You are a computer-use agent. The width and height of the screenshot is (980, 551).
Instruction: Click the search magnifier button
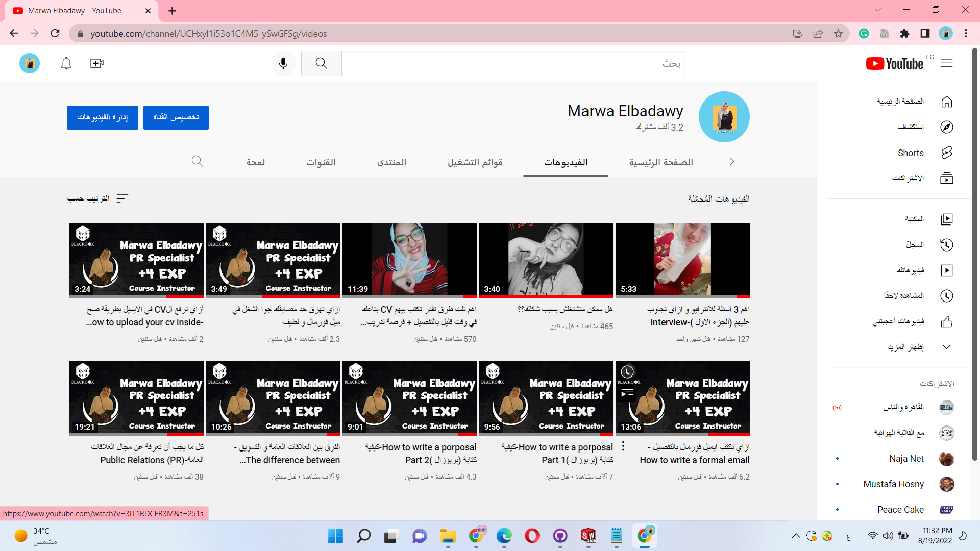[321, 63]
